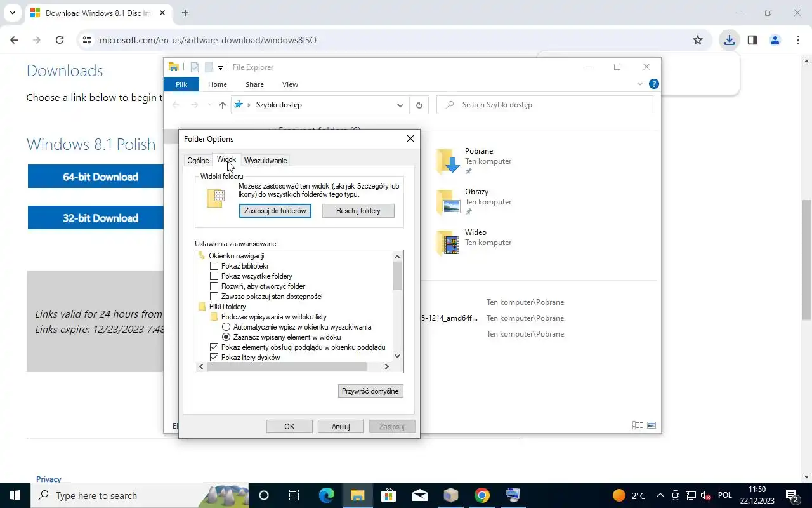Bookmark this page with the star icon
812x508 pixels.
(x=698, y=40)
